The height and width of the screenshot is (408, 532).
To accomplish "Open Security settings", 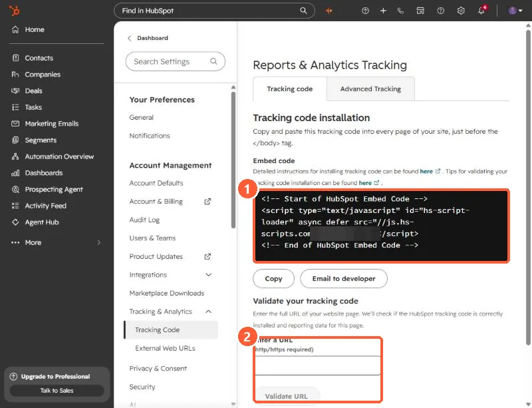I will point(142,387).
